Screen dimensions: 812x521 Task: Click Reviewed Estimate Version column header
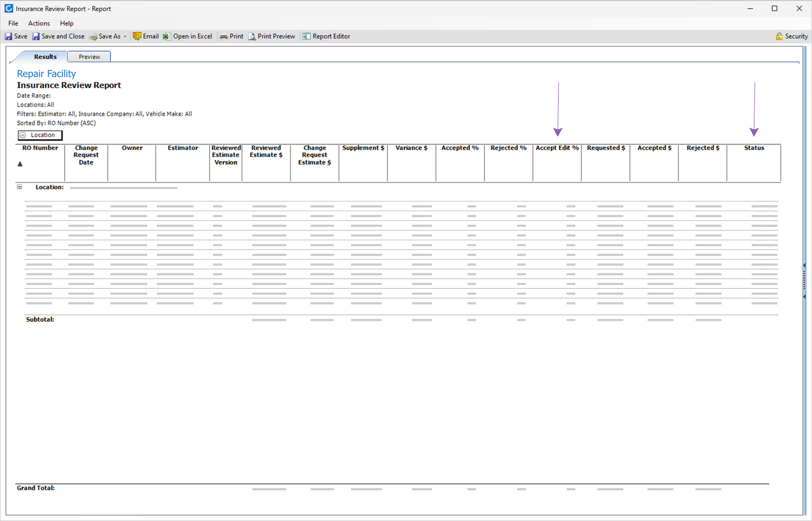[x=226, y=155]
